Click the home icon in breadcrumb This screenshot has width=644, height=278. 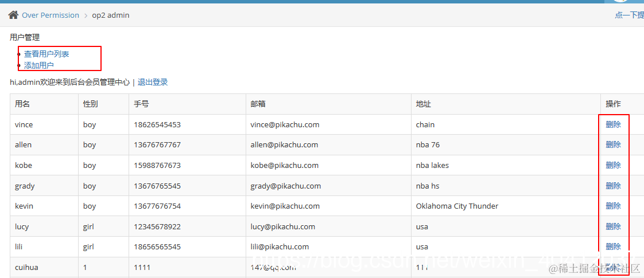pos(14,15)
